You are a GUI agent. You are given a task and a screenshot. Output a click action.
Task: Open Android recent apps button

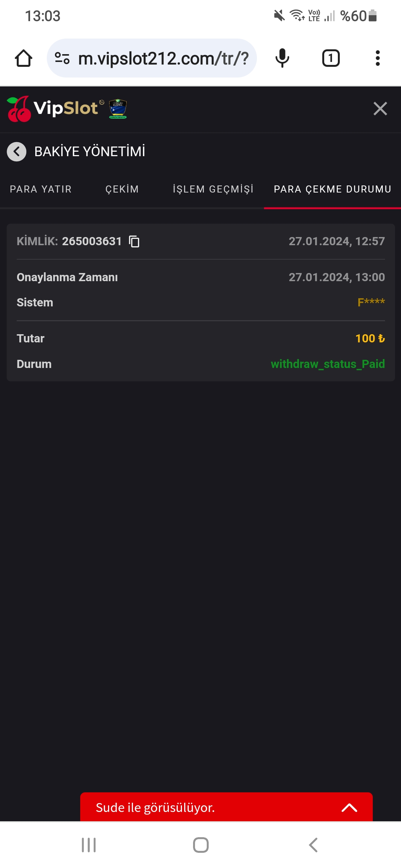[x=89, y=845]
